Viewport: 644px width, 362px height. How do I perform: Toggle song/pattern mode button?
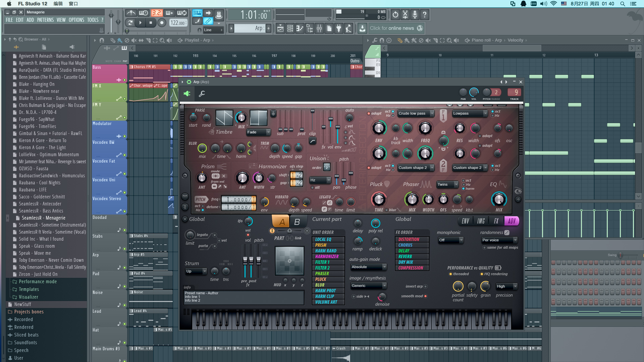click(130, 23)
